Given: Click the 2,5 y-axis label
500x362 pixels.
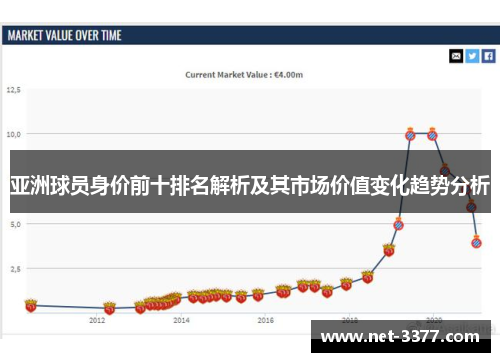Looking at the screenshot, I should click(15, 269).
